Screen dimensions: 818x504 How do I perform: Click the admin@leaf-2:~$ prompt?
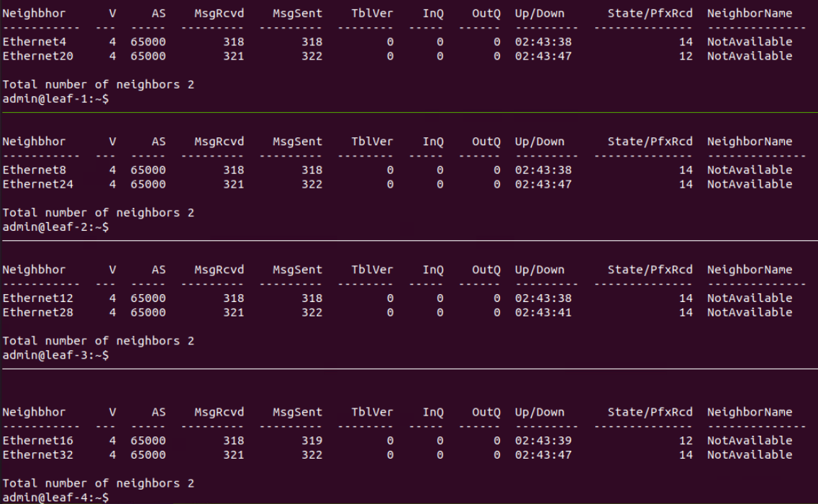click(x=56, y=226)
